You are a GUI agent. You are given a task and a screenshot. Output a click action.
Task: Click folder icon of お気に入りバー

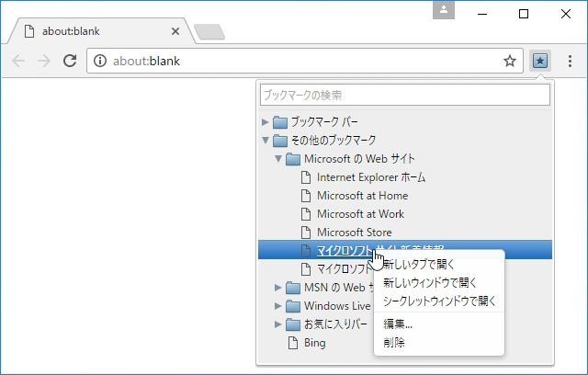pos(293,324)
